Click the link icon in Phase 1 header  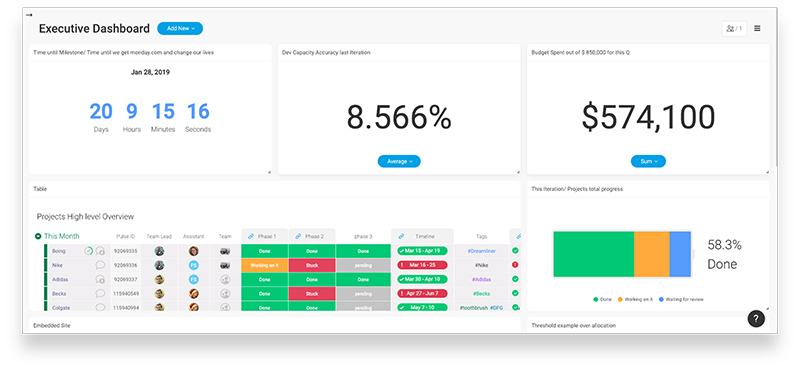coord(251,236)
